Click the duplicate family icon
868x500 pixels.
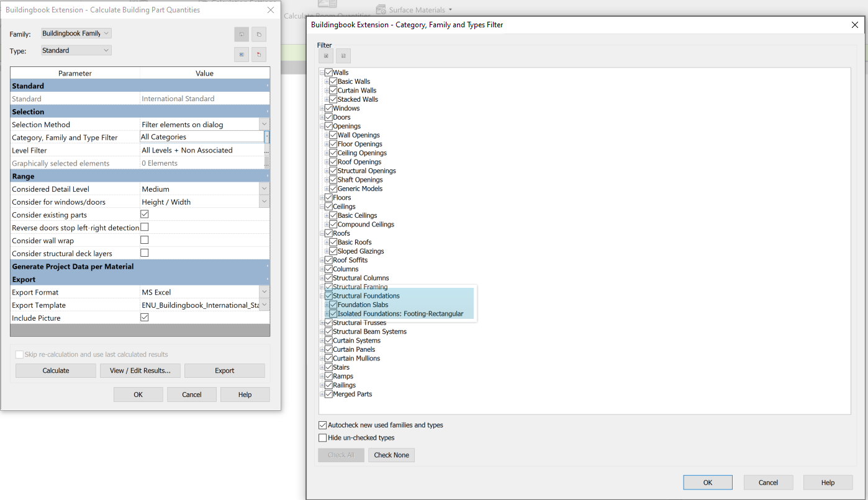tap(258, 34)
